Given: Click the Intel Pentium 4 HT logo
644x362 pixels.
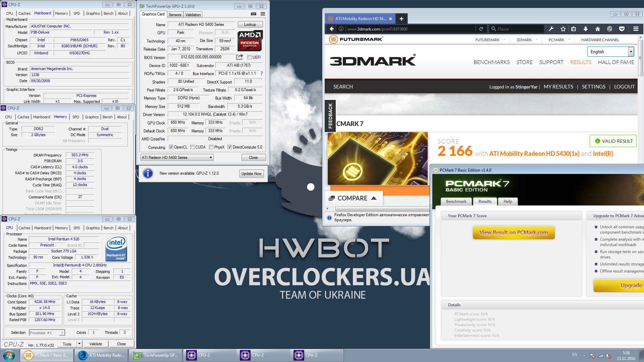Looking at the screenshot, I should click(x=116, y=249).
